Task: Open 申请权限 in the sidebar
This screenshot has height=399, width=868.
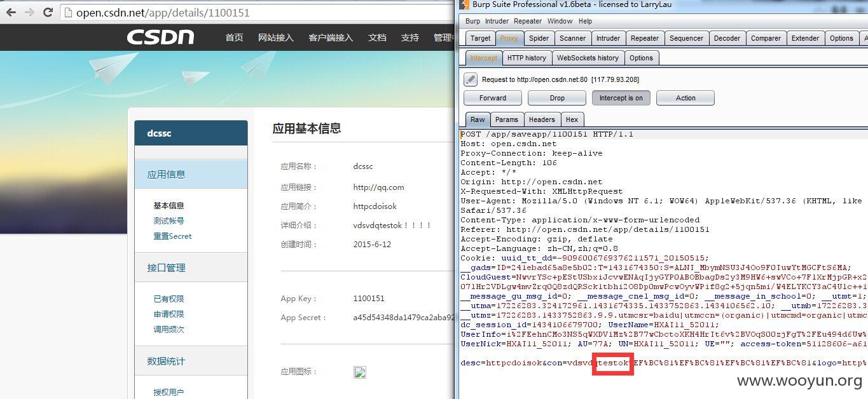Action: tap(169, 314)
